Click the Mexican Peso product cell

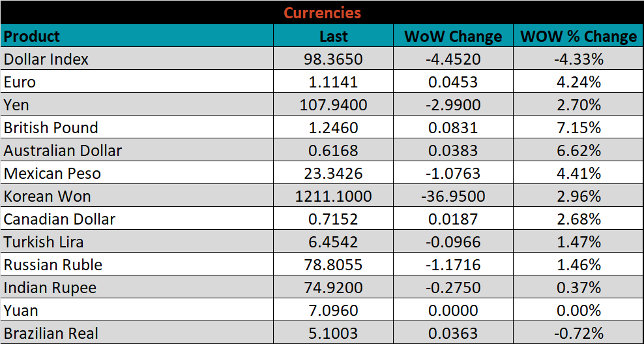pos(52,174)
